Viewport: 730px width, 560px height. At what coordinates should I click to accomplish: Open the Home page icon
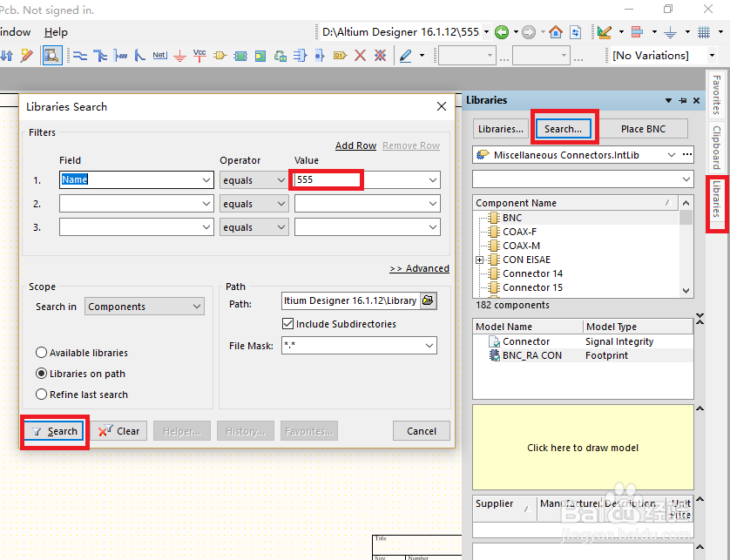pos(556,32)
